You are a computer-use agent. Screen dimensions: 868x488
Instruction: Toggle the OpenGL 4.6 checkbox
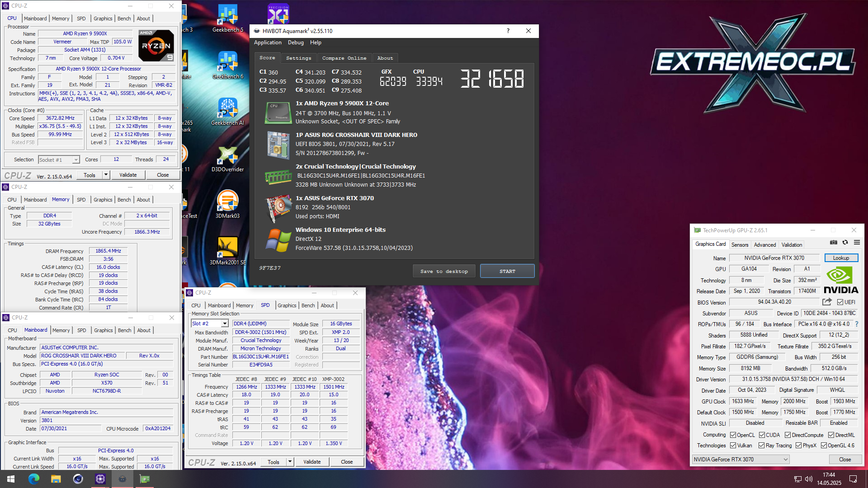click(824, 446)
